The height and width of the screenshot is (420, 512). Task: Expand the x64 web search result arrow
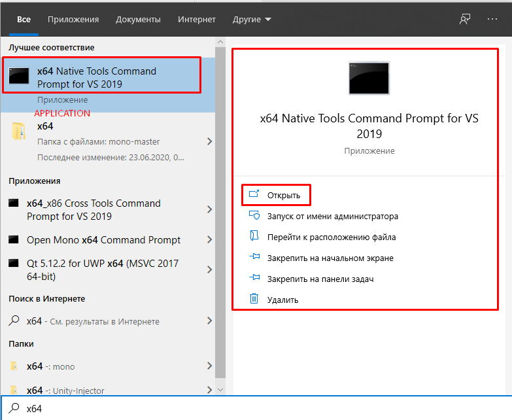tap(210, 321)
